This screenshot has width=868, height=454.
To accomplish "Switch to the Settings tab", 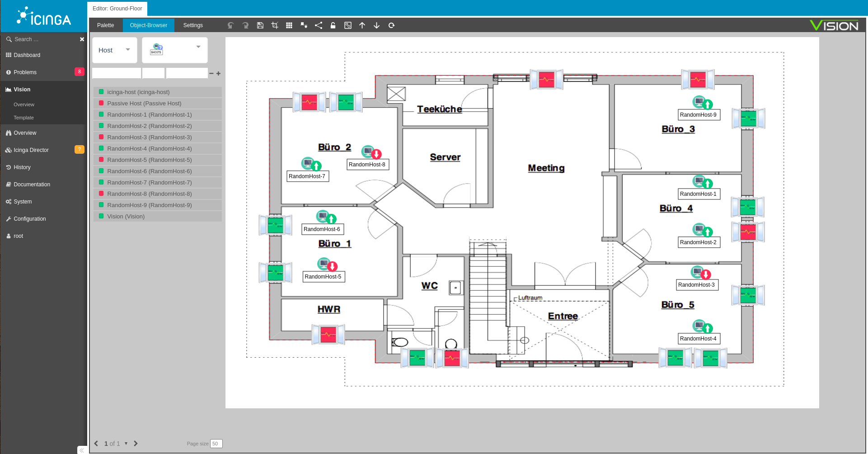I will point(193,25).
